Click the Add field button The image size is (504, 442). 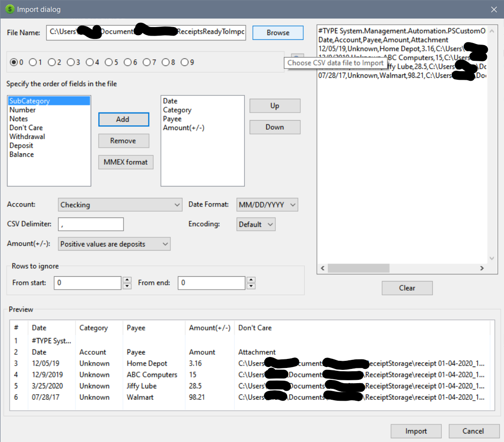pos(124,119)
